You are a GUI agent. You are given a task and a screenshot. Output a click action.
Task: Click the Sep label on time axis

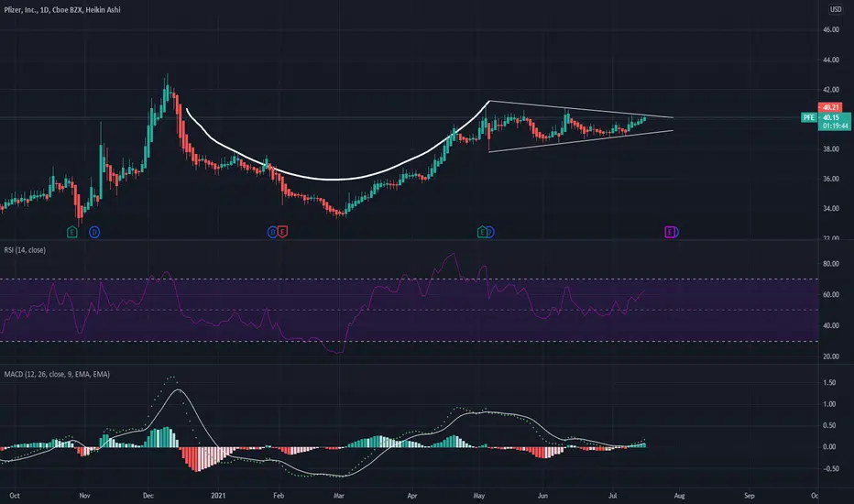(x=750, y=496)
